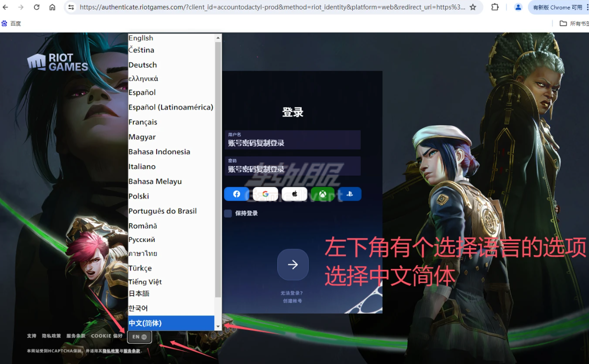Select Русский language option
589x364 pixels.
[171, 240]
